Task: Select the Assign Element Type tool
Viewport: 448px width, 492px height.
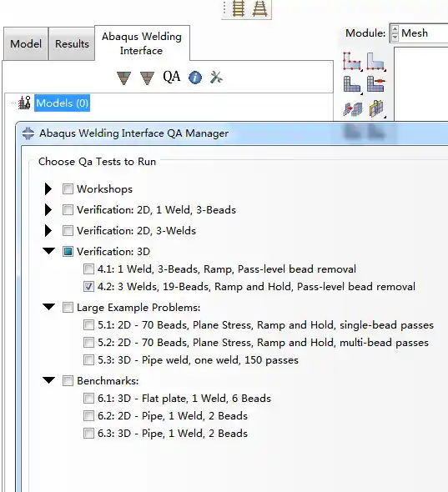Action: [x=376, y=109]
